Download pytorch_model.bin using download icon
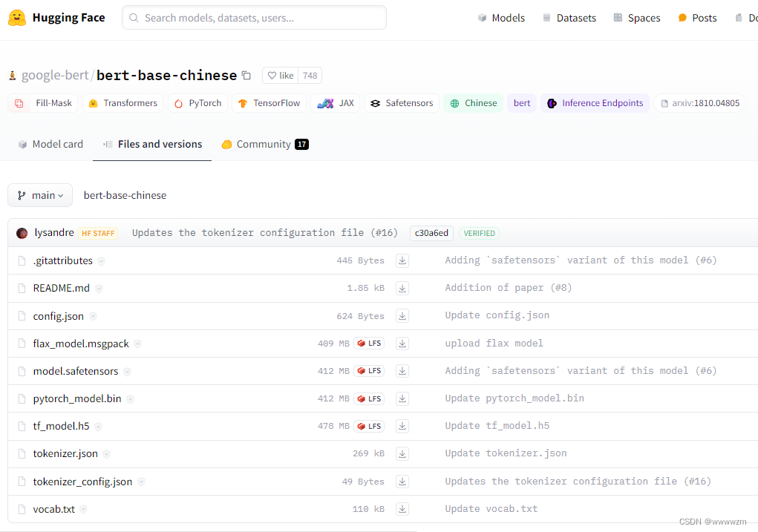 pyautogui.click(x=402, y=398)
